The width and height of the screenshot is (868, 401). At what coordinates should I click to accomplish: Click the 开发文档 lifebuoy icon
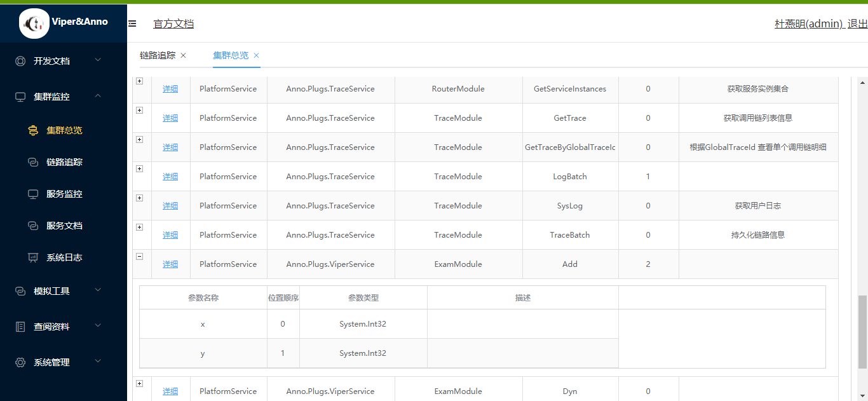pos(20,61)
